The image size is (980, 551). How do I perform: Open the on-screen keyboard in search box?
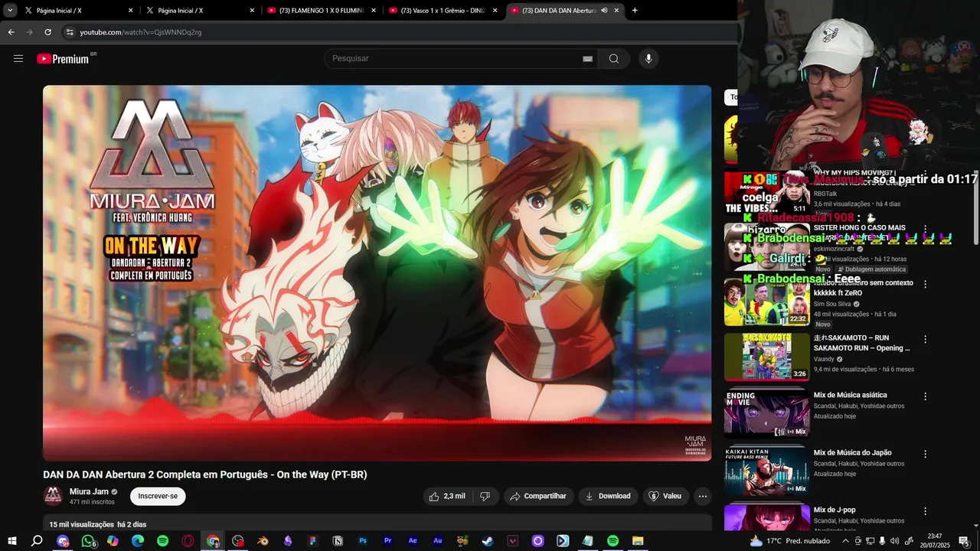pos(587,59)
